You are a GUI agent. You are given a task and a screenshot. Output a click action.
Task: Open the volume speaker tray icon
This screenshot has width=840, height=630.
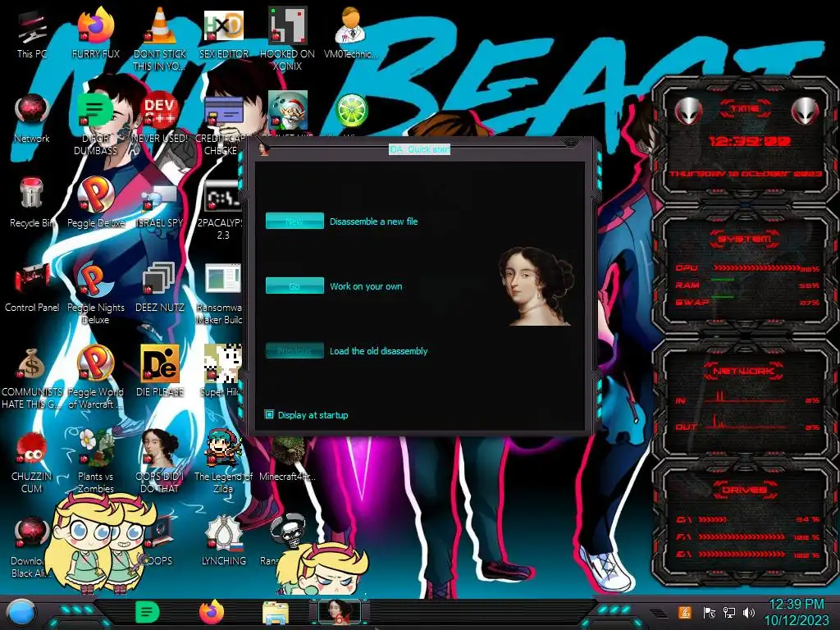point(748,612)
